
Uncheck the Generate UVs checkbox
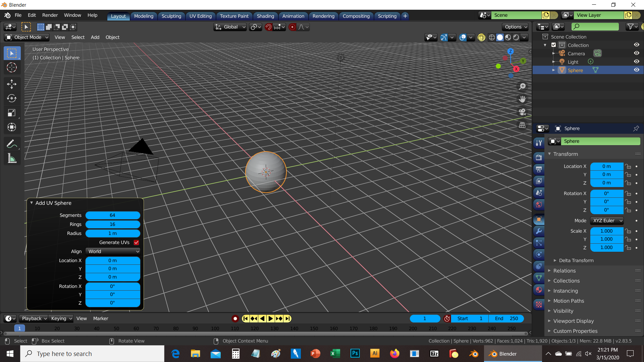pos(136,242)
